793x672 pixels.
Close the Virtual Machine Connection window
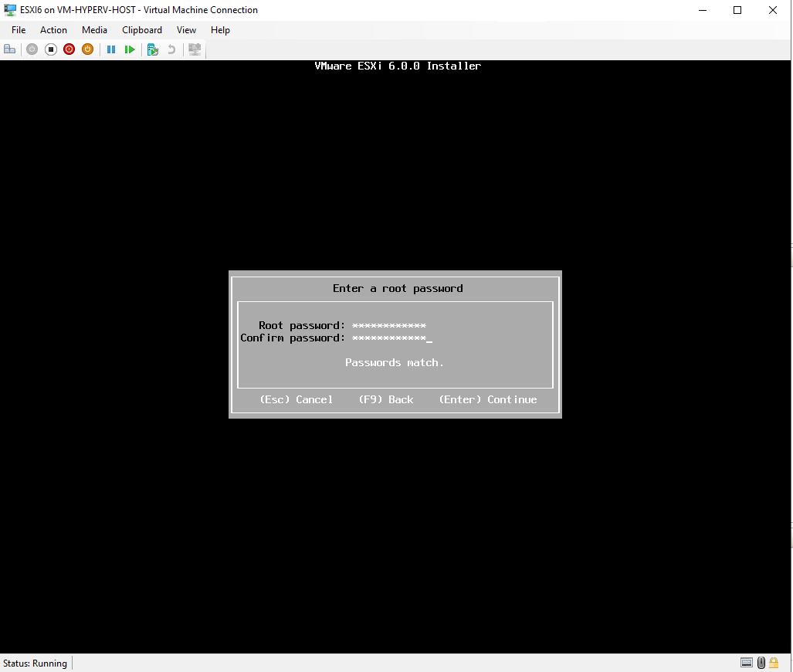coord(773,10)
